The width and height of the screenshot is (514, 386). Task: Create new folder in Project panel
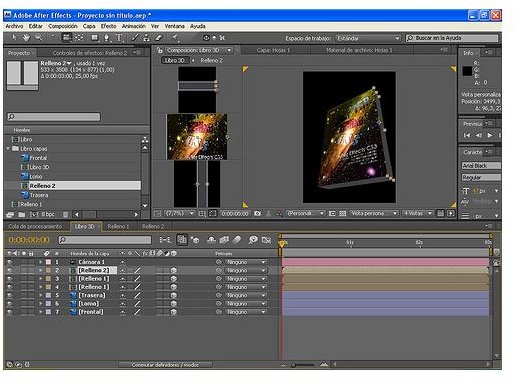[x=22, y=215]
